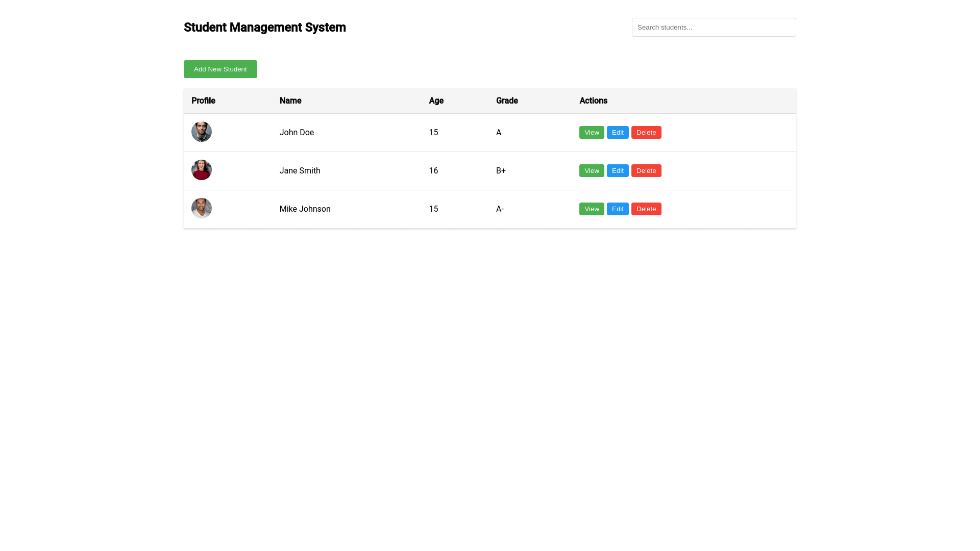The image size is (980, 551).
Task: Edit Mike Johnson's information
Action: (x=617, y=209)
